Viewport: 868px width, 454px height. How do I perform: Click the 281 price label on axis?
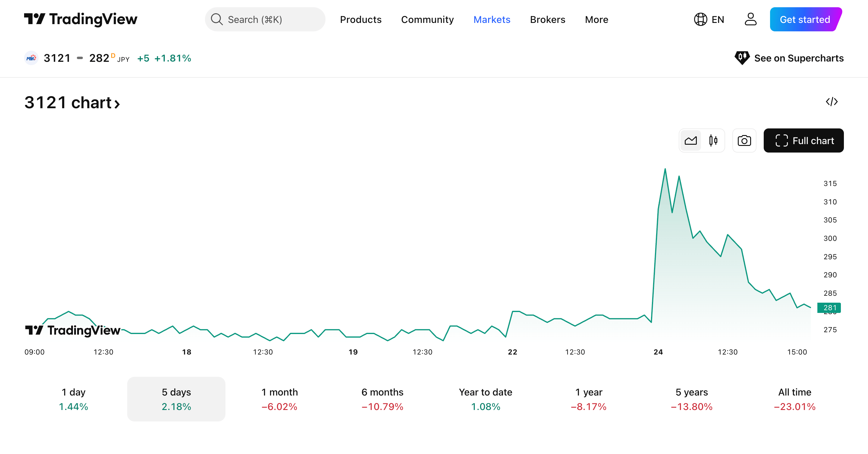tap(829, 307)
